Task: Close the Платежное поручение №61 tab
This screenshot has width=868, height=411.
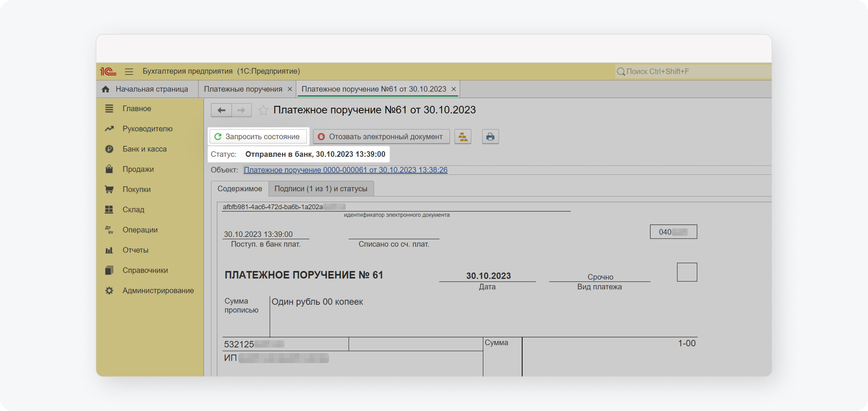Action: point(454,89)
